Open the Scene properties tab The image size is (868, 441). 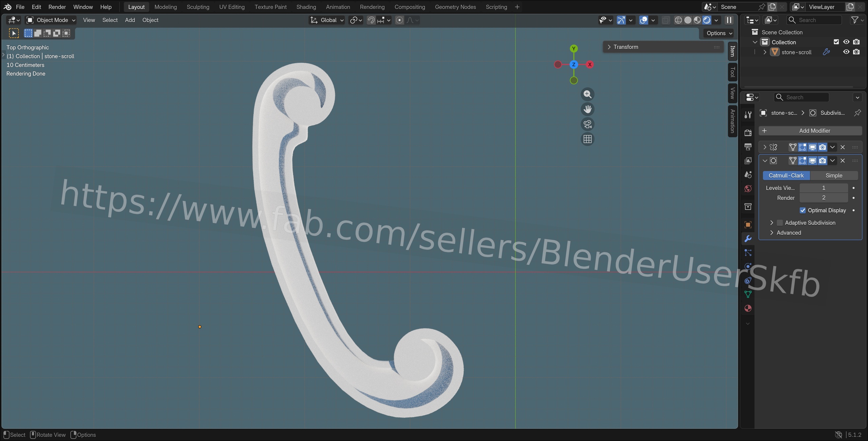point(748,174)
